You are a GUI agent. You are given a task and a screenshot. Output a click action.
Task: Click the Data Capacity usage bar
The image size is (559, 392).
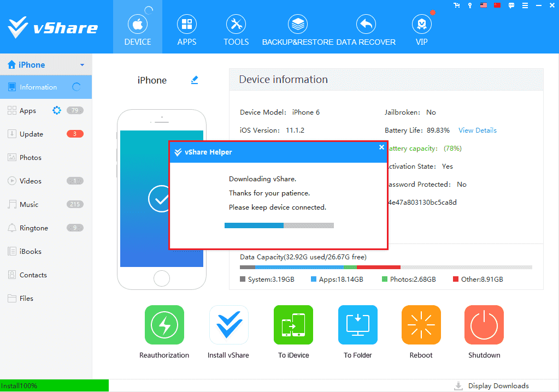coord(386,267)
